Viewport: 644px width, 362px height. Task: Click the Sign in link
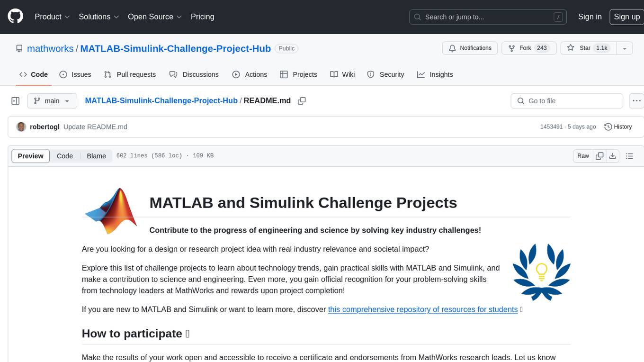[x=590, y=17]
